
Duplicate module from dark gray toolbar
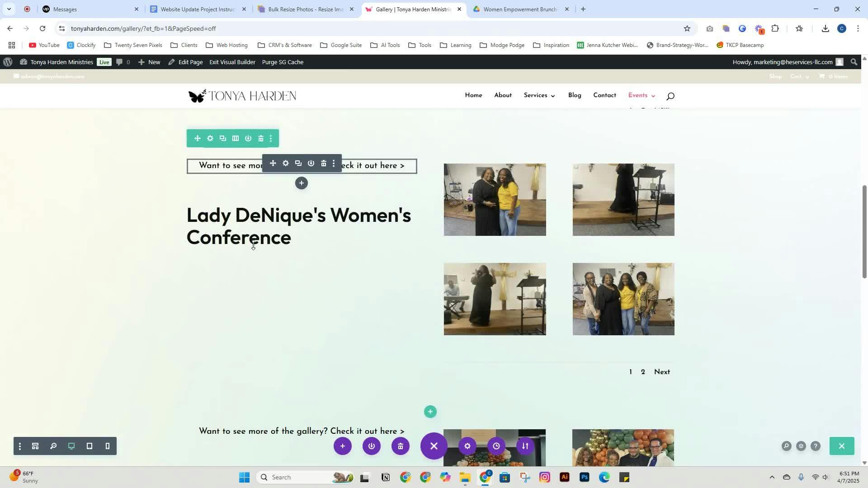click(298, 164)
